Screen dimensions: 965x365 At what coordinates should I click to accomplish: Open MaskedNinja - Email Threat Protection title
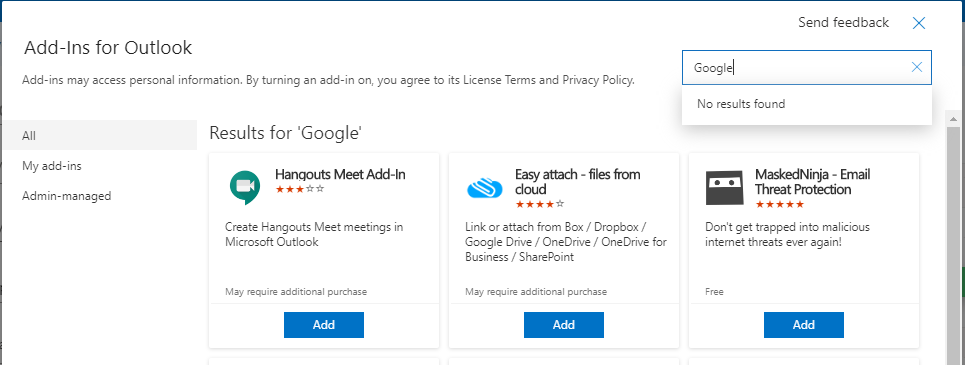[x=812, y=182]
